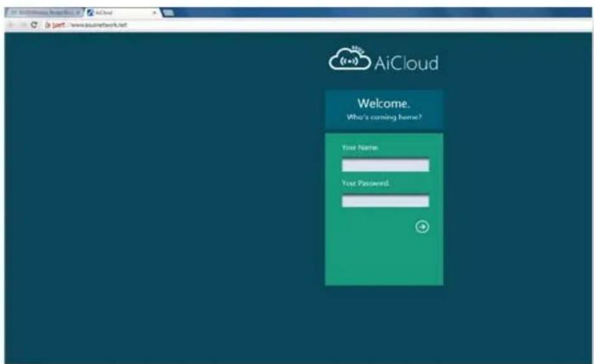Screen dimensions: 594x364
Task: Click the 'Your Name' label
Action: tap(359, 147)
